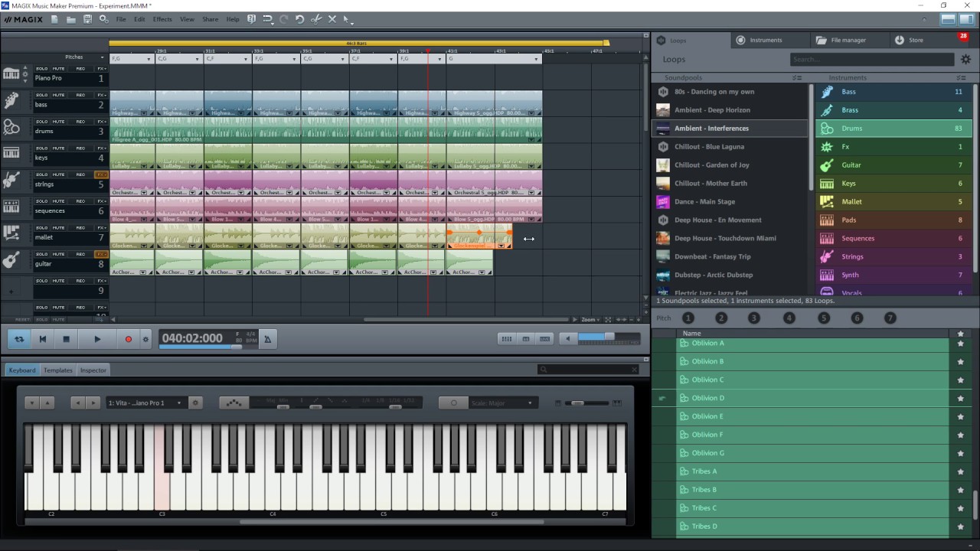Open the Templates tab
The height and width of the screenshot is (551, 980).
point(57,370)
